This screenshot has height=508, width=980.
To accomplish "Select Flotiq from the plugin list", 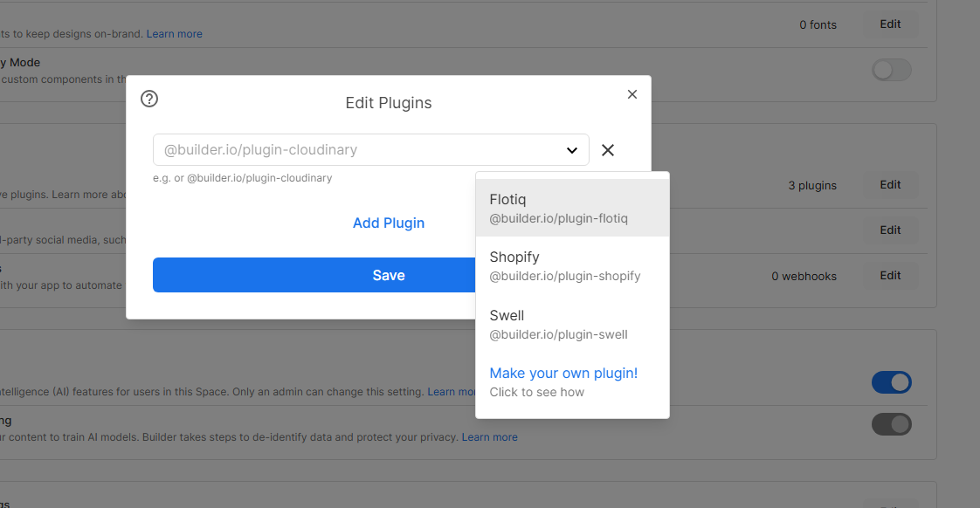I will tap(572, 209).
